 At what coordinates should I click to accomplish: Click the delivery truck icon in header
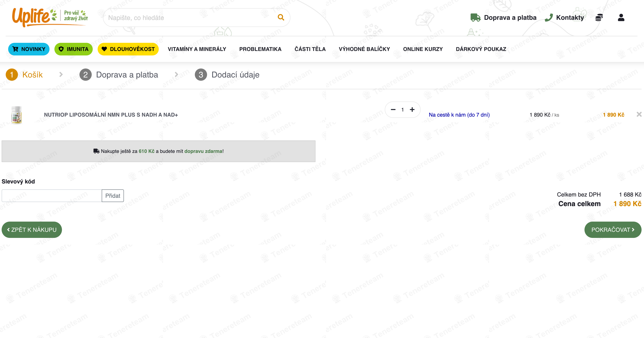pos(475,18)
